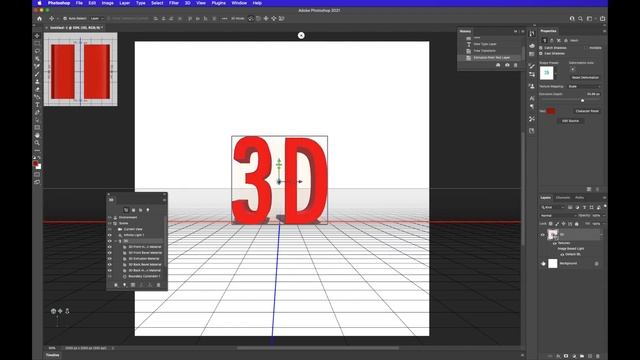Select the Zoom tool
Screen dimensions: 640x360
click(37, 143)
